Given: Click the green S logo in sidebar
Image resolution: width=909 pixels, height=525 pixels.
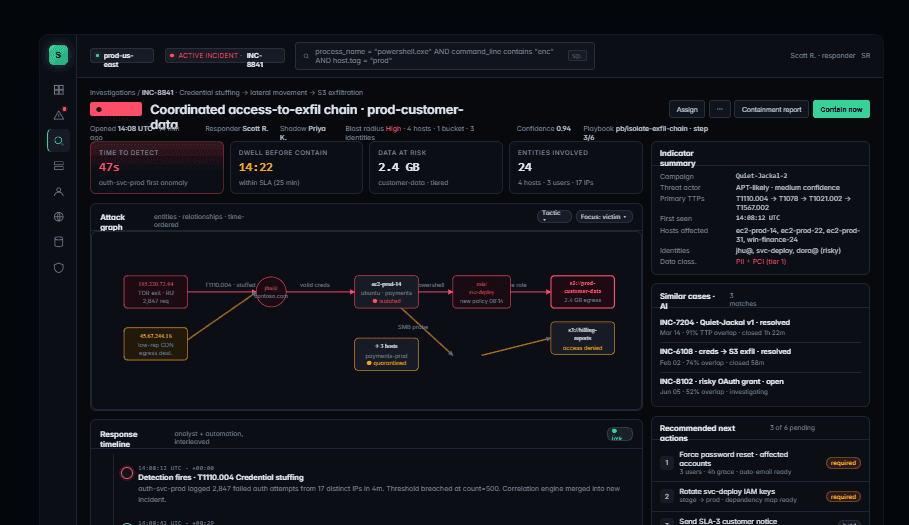Looking at the screenshot, I should coord(58,55).
